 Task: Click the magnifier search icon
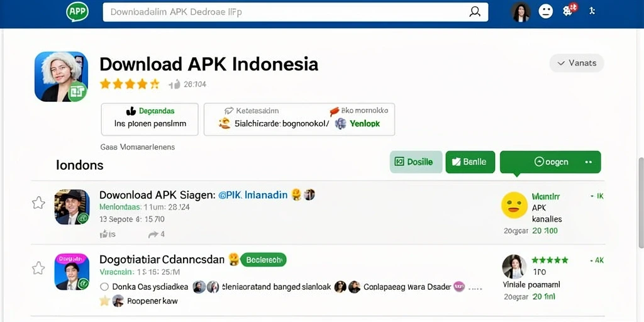(x=475, y=12)
